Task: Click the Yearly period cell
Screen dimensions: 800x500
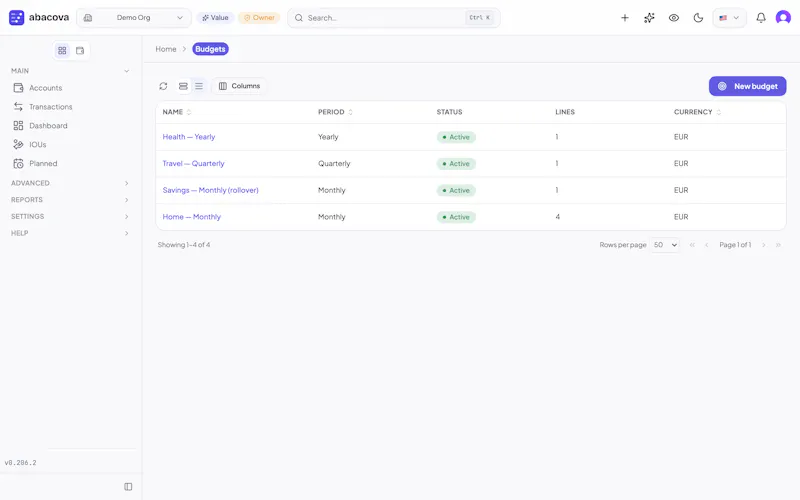Action: 328,137
